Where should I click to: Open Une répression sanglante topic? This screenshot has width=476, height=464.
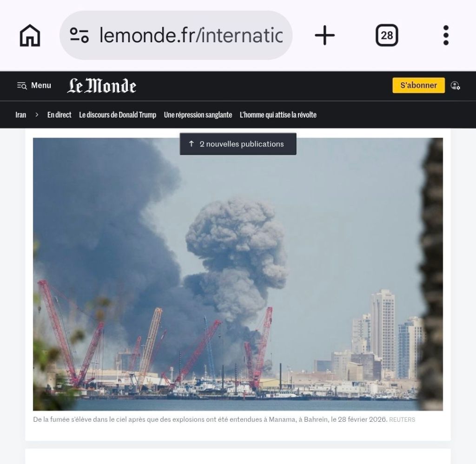coord(198,115)
